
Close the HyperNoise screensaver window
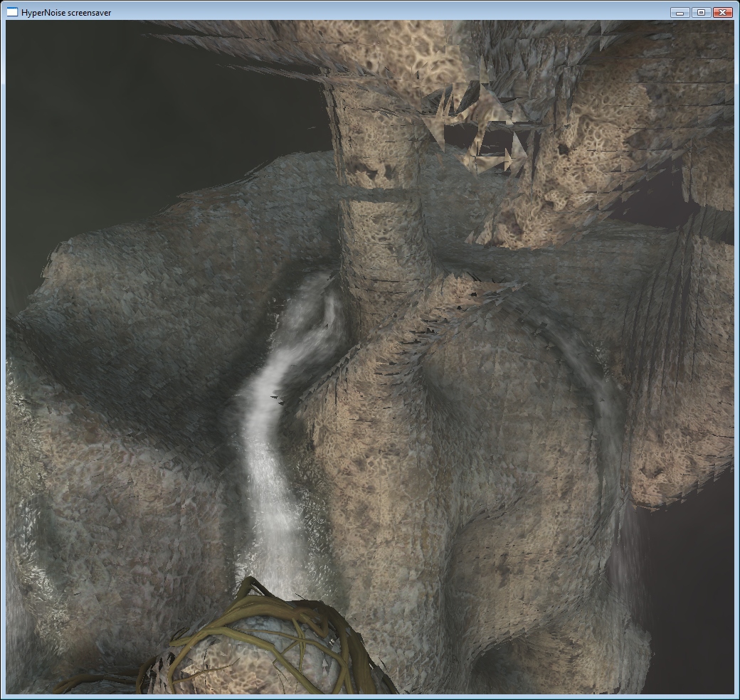[x=722, y=12]
